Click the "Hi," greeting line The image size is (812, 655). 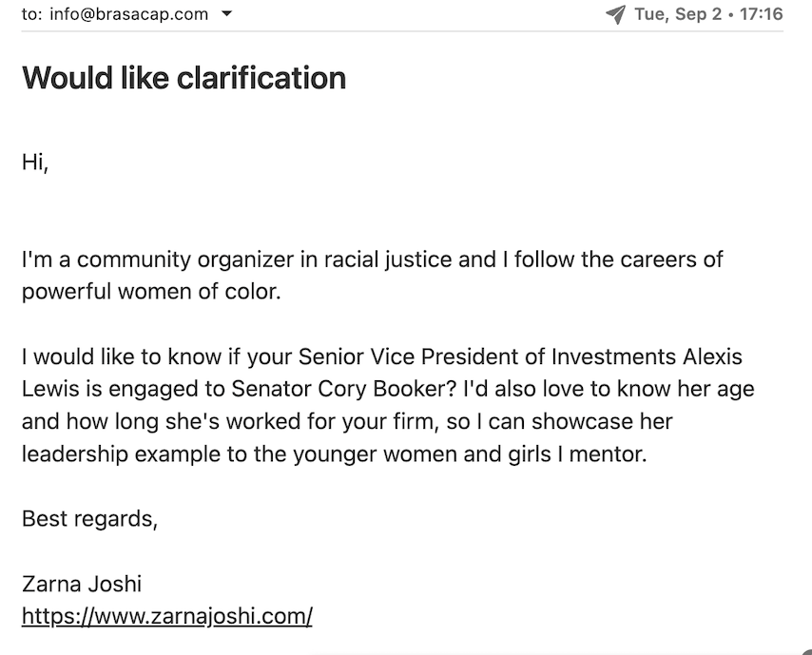[35, 163]
